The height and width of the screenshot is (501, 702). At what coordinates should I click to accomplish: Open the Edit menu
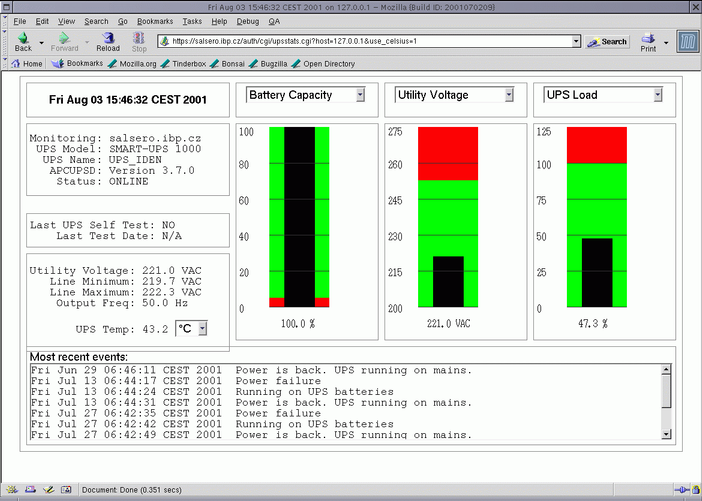[x=42, y=21]
